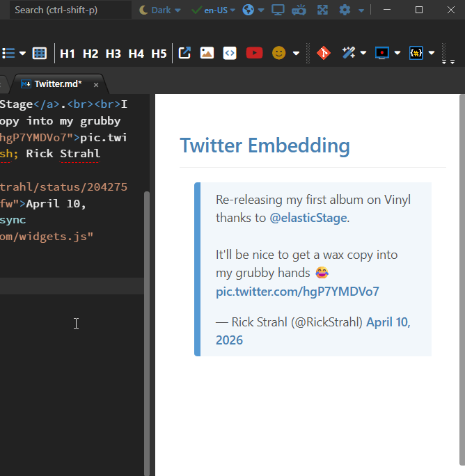The width and height of the screenshot is (465, 476).
Task: Click the robot-shaped icon in title bar
Action: point(299,10)
